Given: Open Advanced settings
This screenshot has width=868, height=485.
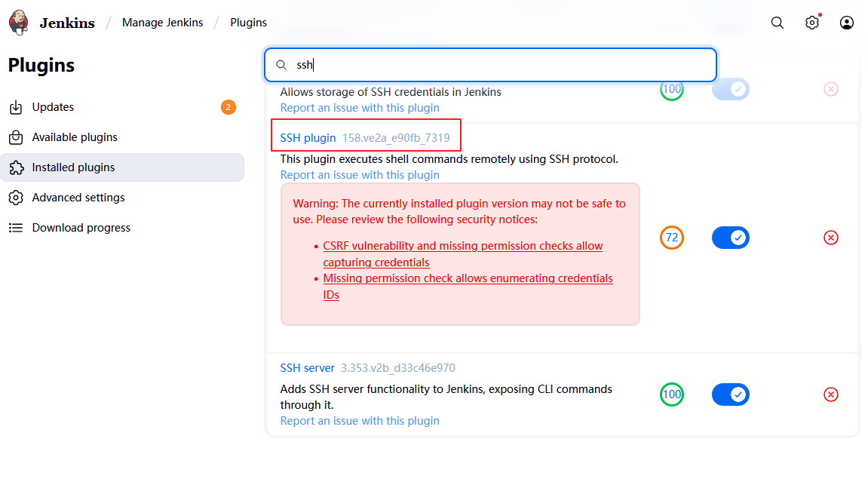Looking at the screenshot, I should (x=122, y=198).
